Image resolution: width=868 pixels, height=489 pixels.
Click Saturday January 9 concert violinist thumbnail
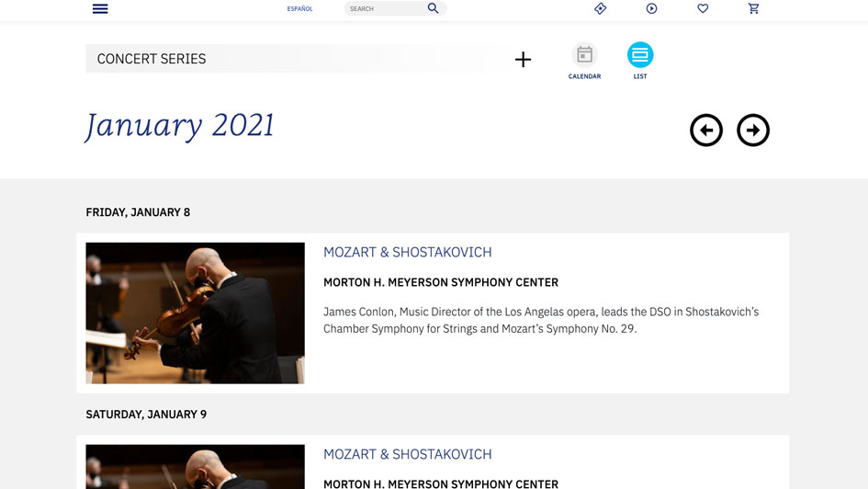pyautogui.click(x=195, y=467)
